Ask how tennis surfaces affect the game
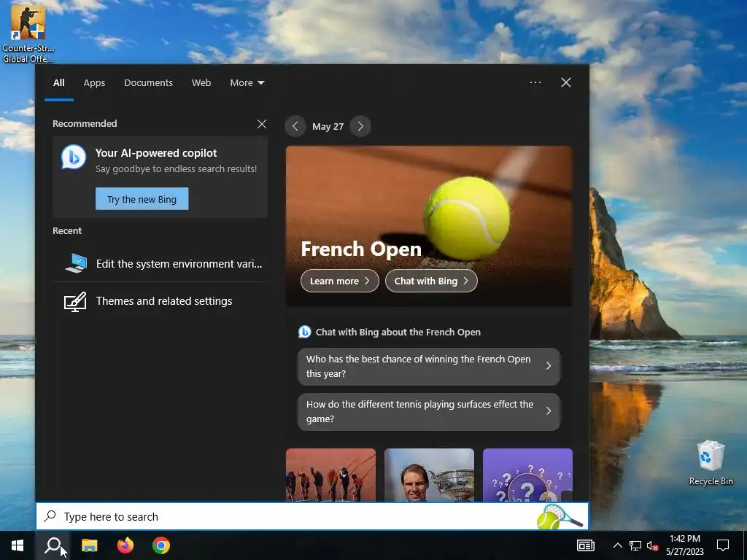 tap(429, 412)
